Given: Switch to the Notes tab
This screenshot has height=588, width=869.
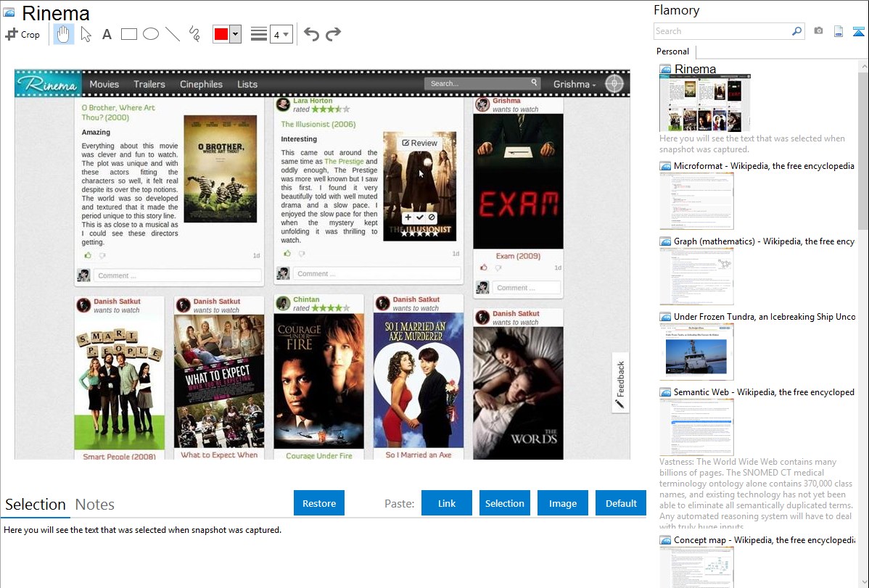Looking at the screenshot, I should tap(95, 505).
